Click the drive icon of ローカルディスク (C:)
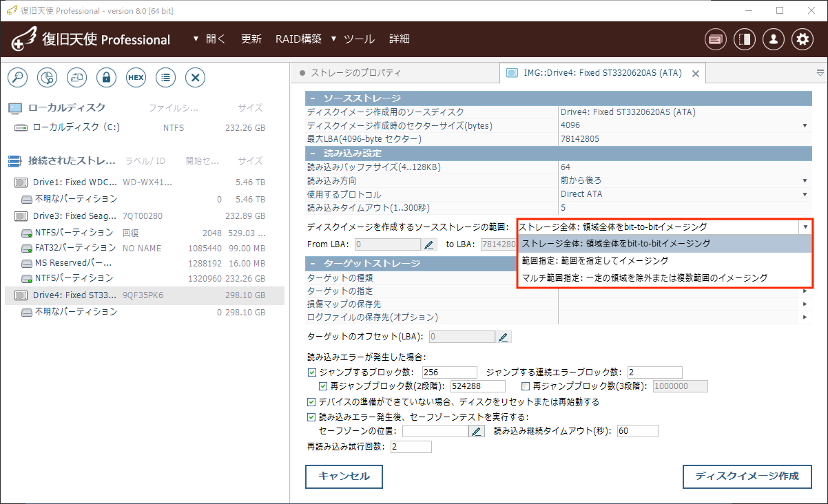This screenshot has height=504, width=828. 21,127
